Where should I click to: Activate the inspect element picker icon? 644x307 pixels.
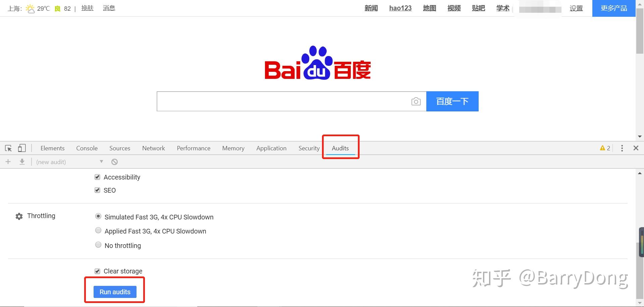click(8, 148)
